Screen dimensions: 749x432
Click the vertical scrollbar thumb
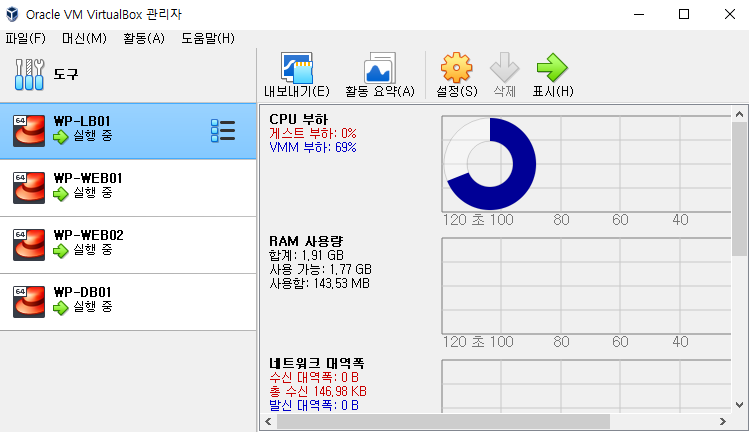739,188
